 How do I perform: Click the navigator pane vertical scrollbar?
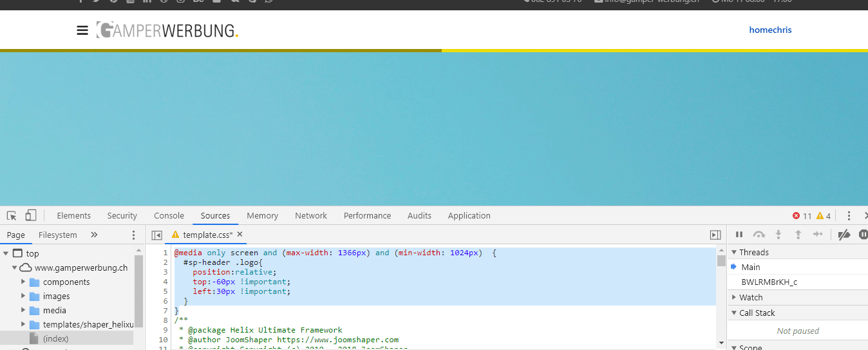(138, 290)
